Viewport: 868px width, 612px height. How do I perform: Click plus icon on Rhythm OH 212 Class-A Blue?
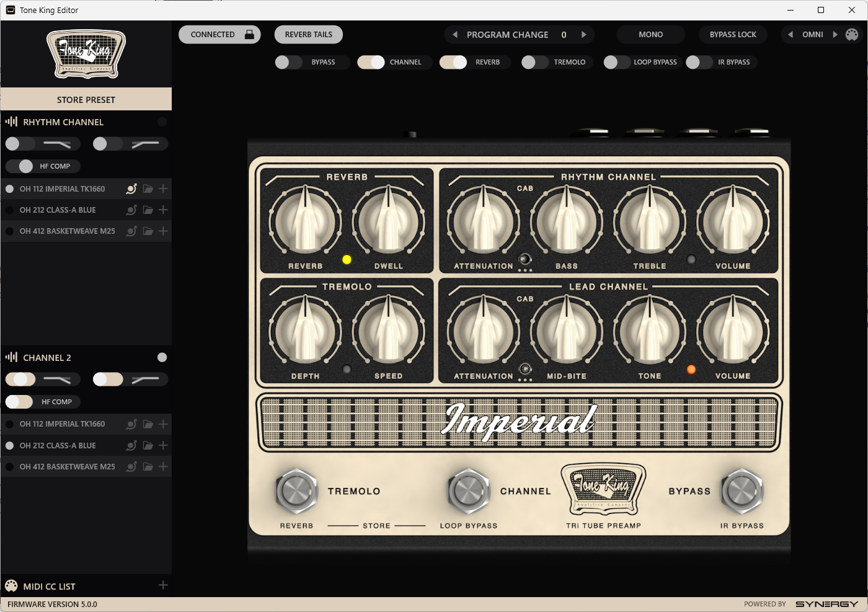[163, 210]
